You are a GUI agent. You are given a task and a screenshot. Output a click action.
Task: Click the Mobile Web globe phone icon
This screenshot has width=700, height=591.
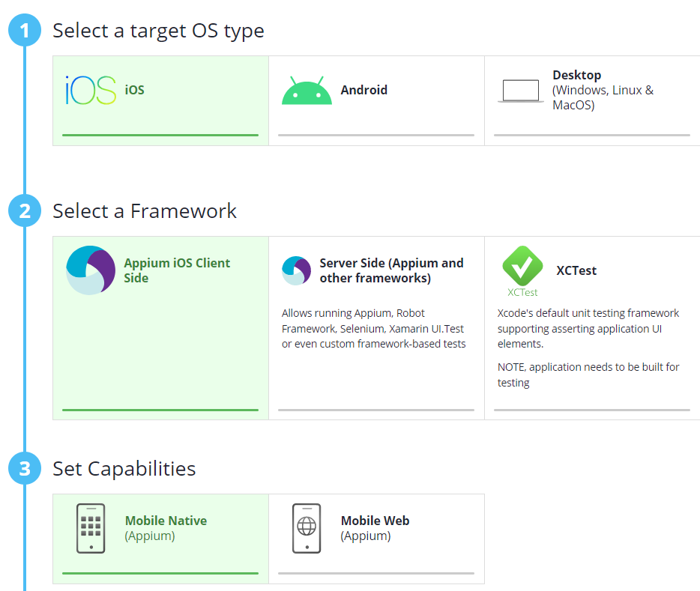[x=307, y=528]
